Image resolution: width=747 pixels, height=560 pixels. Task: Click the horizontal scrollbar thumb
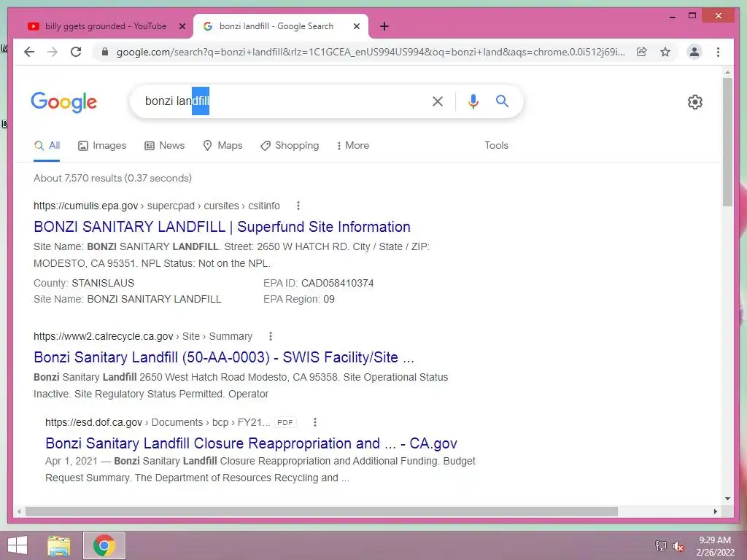click(x=322, y=511)
